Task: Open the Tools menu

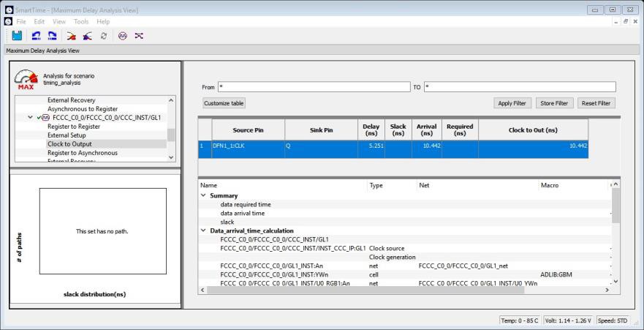Action: point(80,21)
